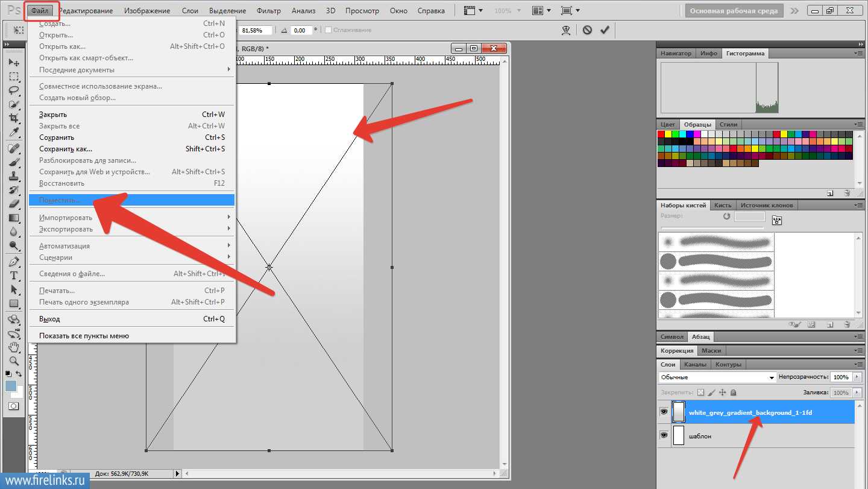Select the Eraser tool

click(13, 204)
